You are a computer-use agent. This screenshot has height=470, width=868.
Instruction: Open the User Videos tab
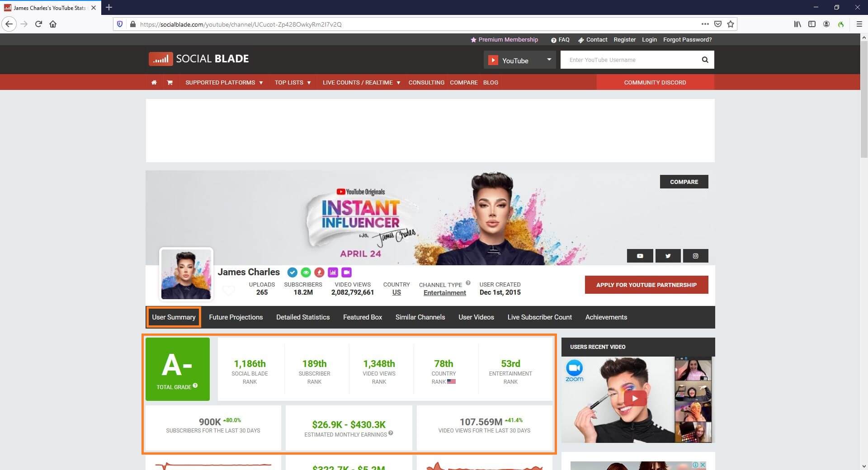point(476,317)
